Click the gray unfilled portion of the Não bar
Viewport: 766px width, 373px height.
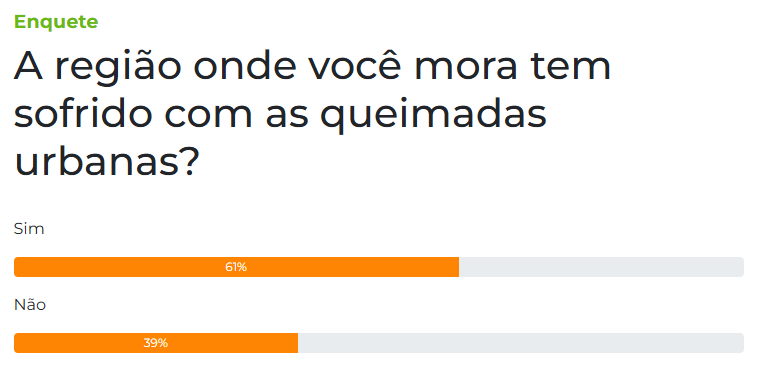[521, 343]
